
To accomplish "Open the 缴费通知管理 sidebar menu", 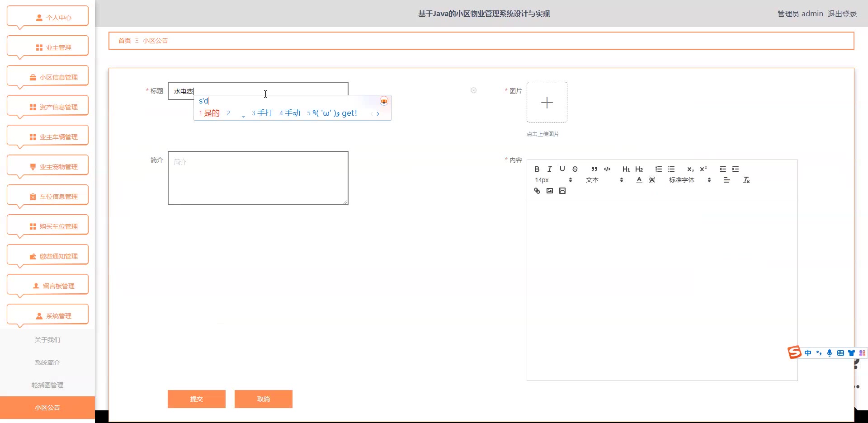I will pos(47,256).
